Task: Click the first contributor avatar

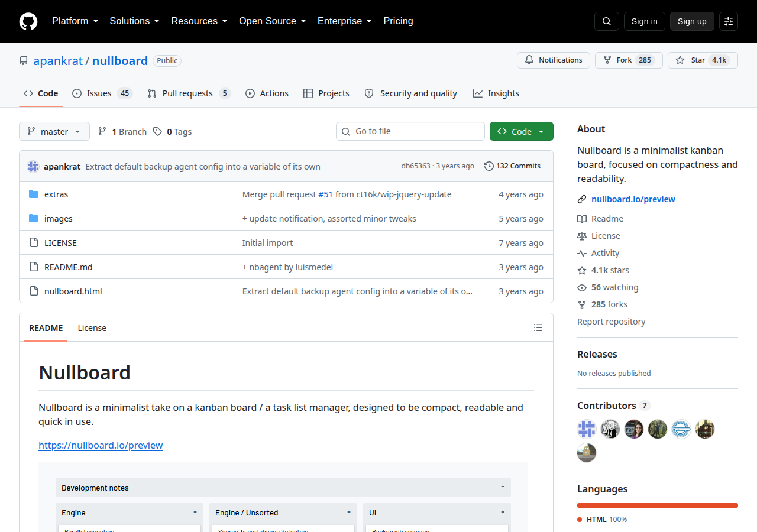Action: 587,429
